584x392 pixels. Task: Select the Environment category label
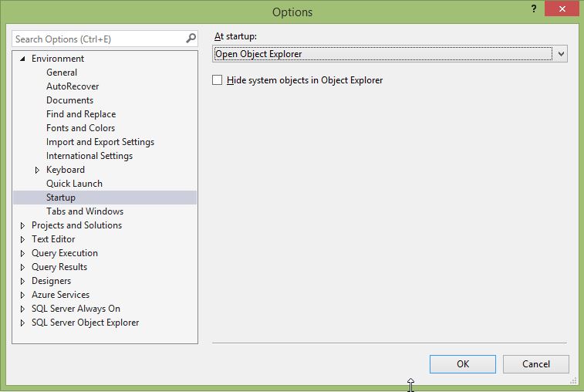pyautogui.click(x=58, y=59)
